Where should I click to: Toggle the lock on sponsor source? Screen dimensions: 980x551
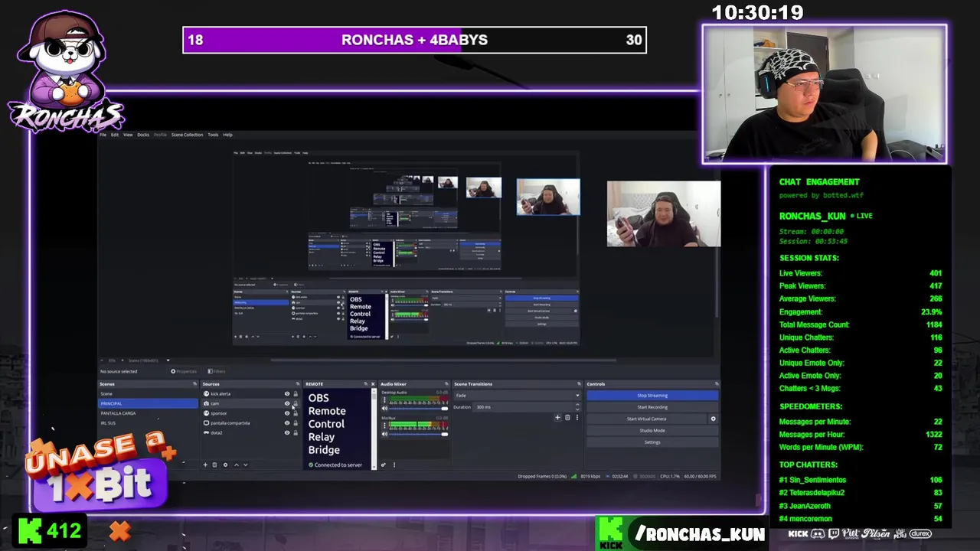[296, 413]
